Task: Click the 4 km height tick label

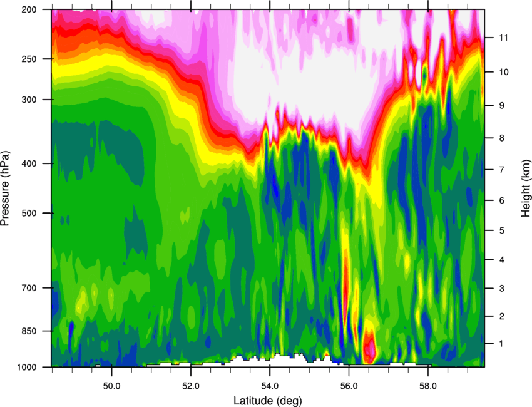Action: tap(502, 260)
